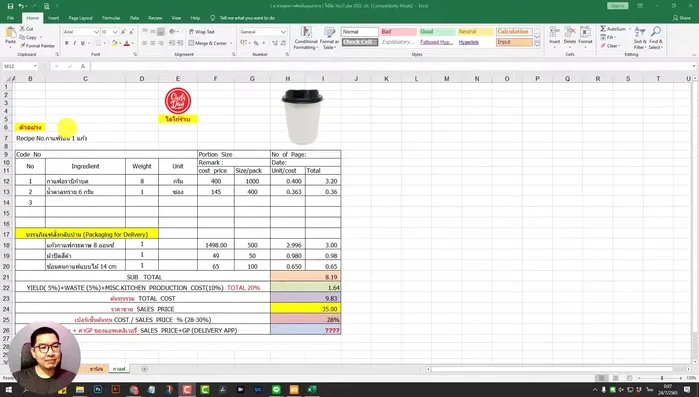The image size is (699, 397).
Task: Apply bold formatting
Action: (x=66, y=43)
